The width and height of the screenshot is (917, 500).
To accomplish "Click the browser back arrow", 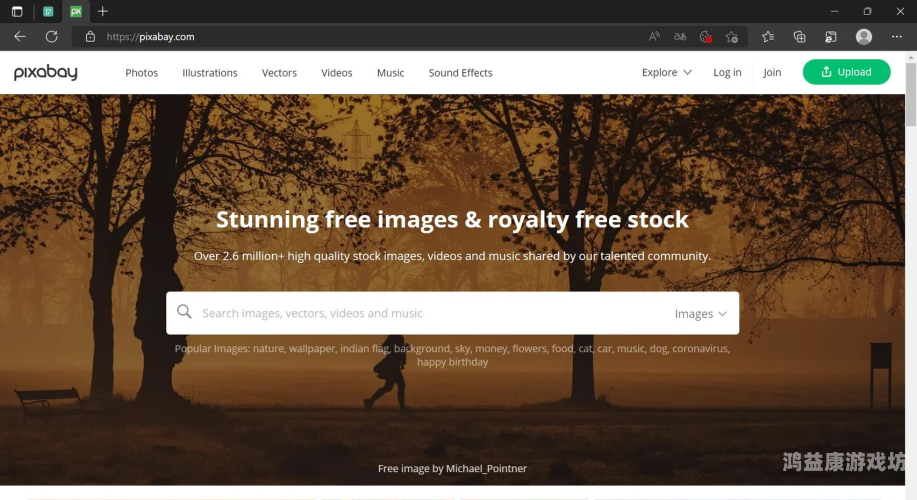I will tap(20, 37).
